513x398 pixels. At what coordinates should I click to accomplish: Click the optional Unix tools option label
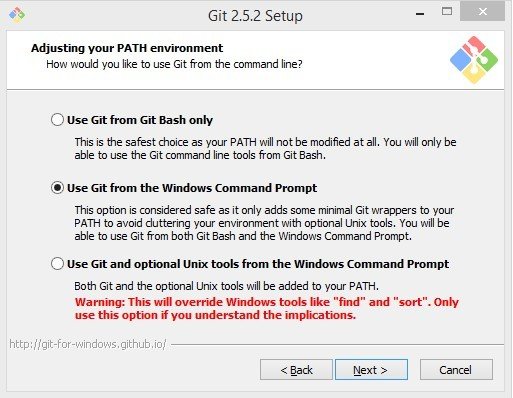(x=258, y=264)
